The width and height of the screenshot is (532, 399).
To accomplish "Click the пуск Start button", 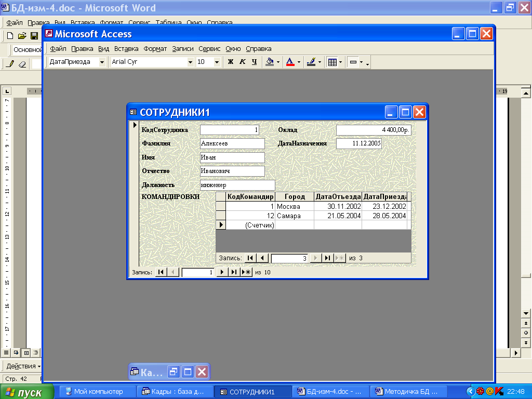I will [x=27, y=392].
